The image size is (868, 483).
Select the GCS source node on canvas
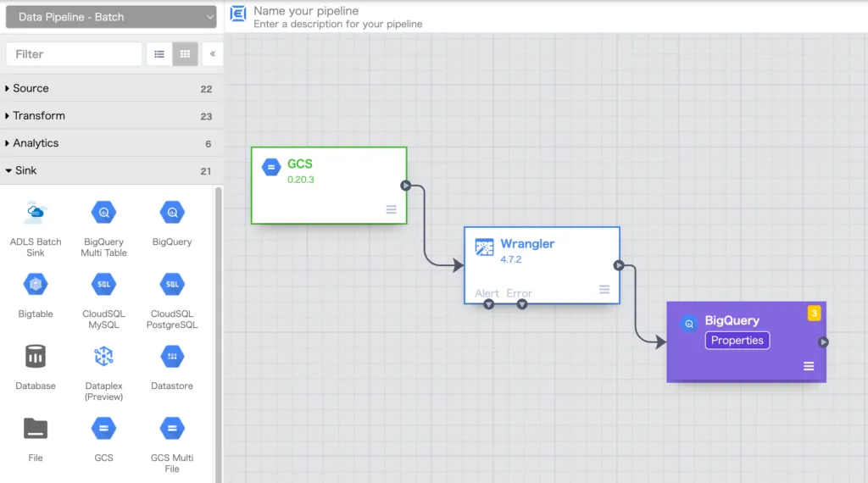329,186
